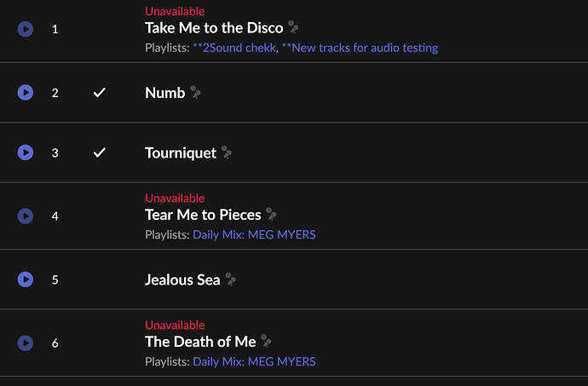Play track 1 Take Me to the Disco

[x=26, y=29]
